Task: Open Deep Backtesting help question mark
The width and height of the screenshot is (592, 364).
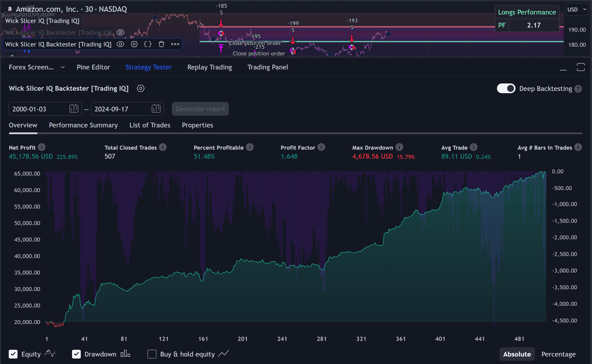Action: coord(578,89)
